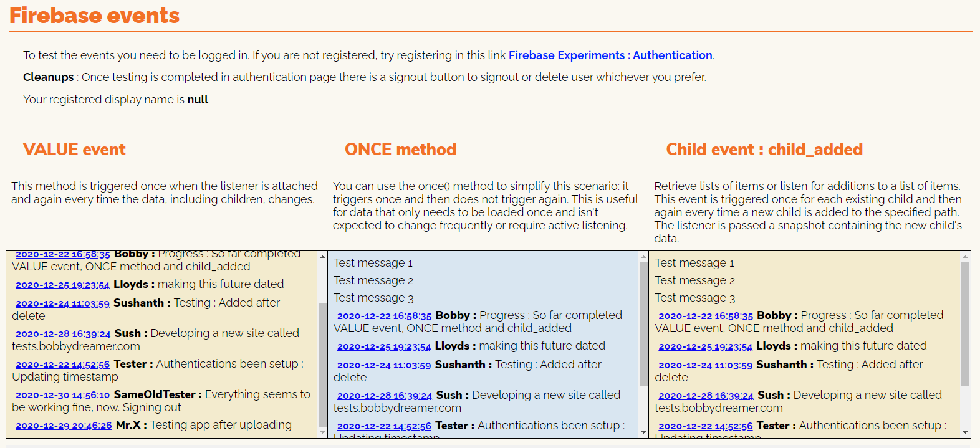Click VALUE panel timestamp 2020-12-29 20:46:26
980x448 pixels.
(64, 426)
